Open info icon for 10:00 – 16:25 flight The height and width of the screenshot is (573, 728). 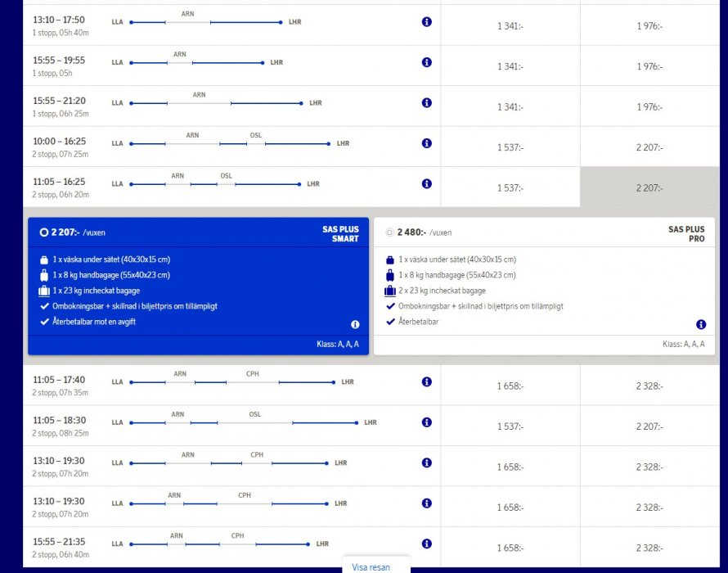pos(426,143)
